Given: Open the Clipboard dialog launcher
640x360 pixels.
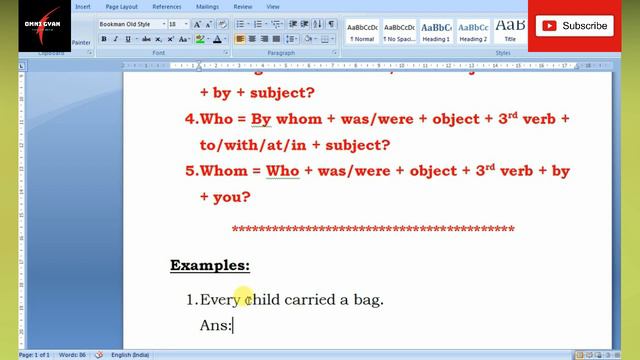Looking at the screenshot, I should tap(89, 53).
